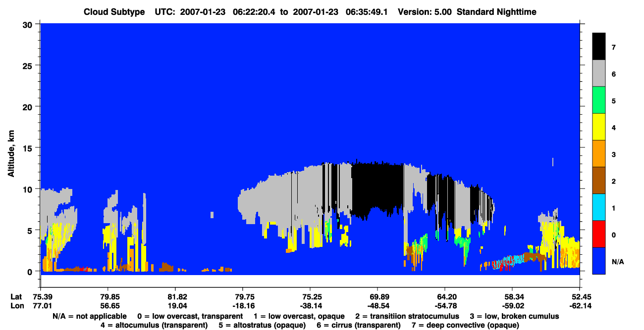
Task: Click the green colorbar swatch labeled 5
Action: pos(599,100)
